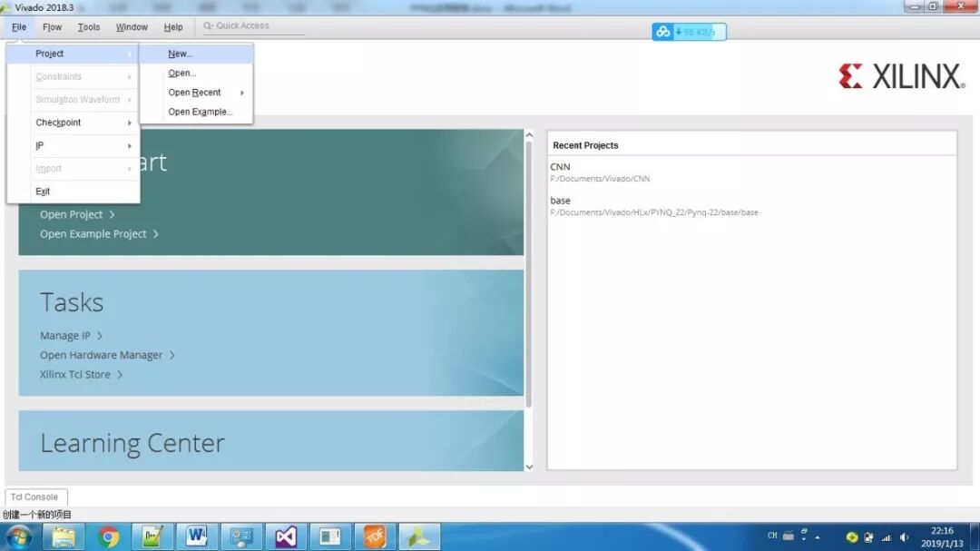Open the control panel icon on the taskbar
The height and width of the screenshot is (551, 980).
(x=241, y=536)
